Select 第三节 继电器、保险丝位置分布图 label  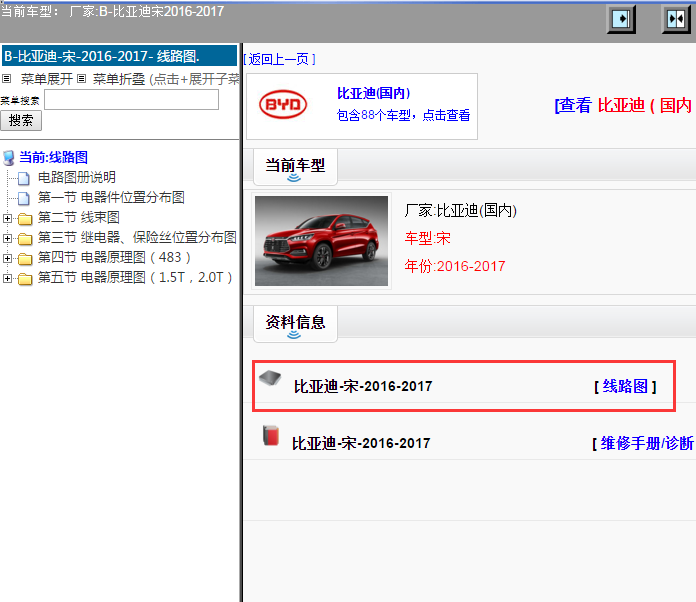tap(137, 237)
